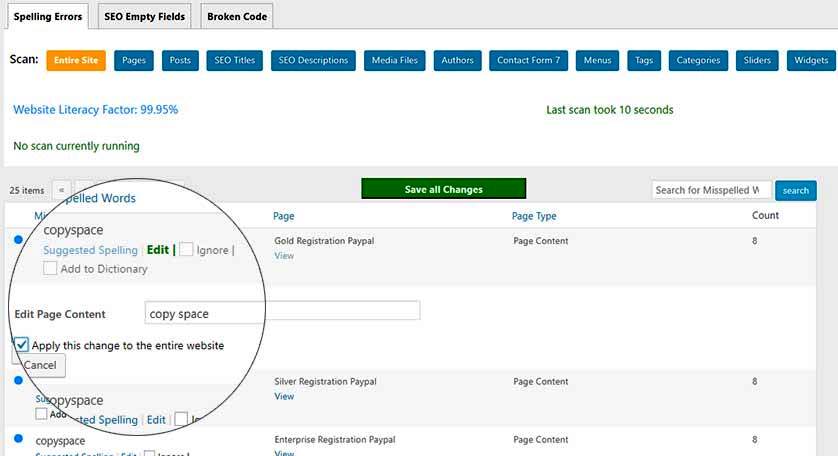This screenshot has width=838, height=456.
Task: Scan Categories
Action: point(698,60)
